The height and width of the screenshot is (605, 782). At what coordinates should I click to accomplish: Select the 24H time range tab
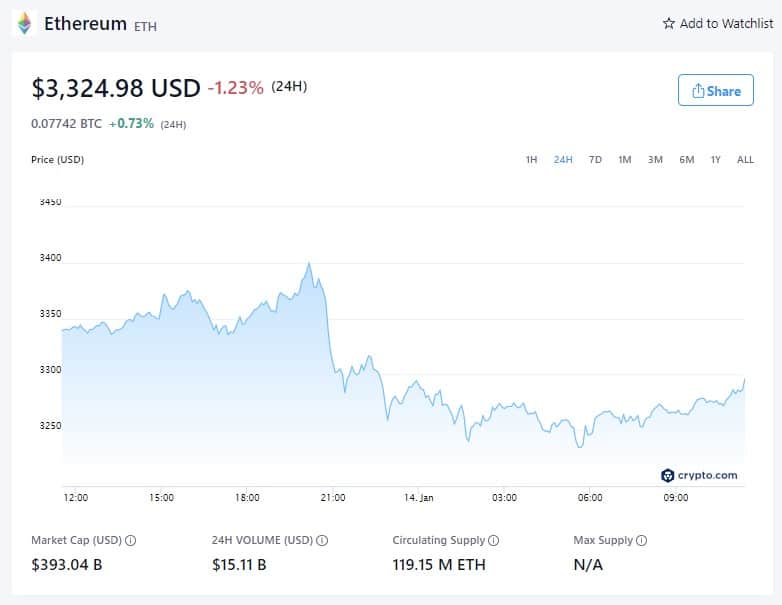pyautogui.click(x=563, y=160)
